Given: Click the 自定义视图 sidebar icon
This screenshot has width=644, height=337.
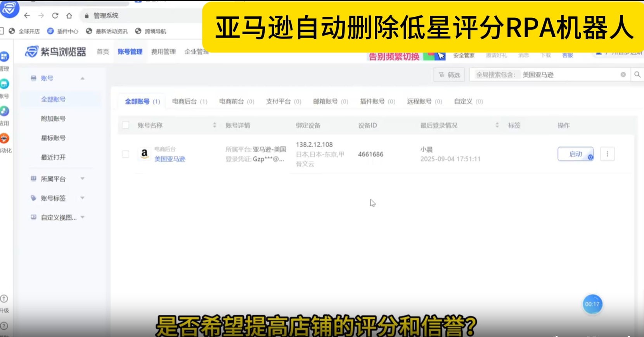Looking at the screenshot, I should click(33, 217).
